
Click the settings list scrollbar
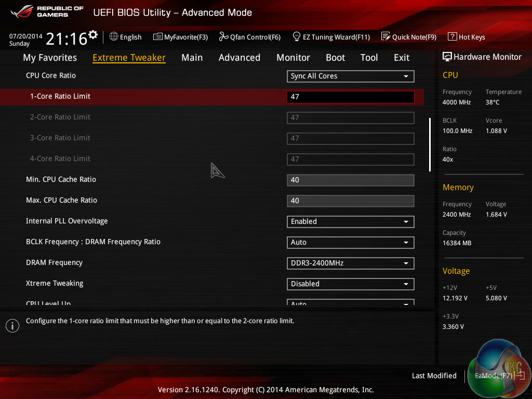(x=430, y=144)
